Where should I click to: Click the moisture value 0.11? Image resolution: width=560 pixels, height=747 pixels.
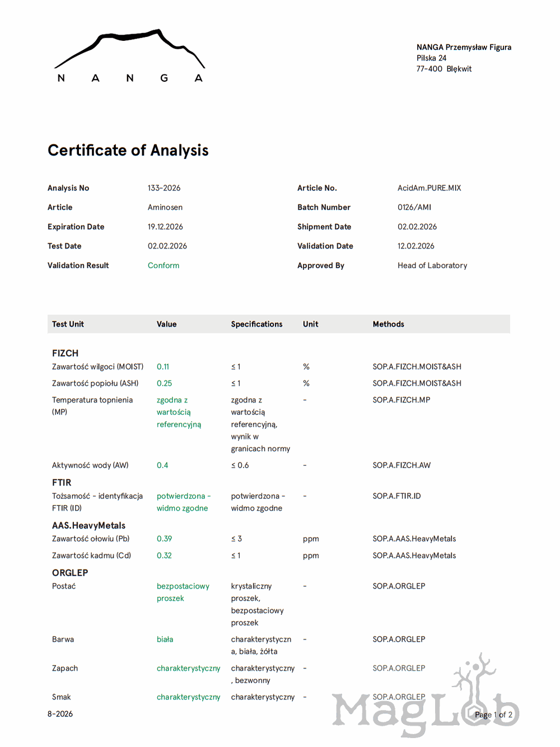pos(163,367)
